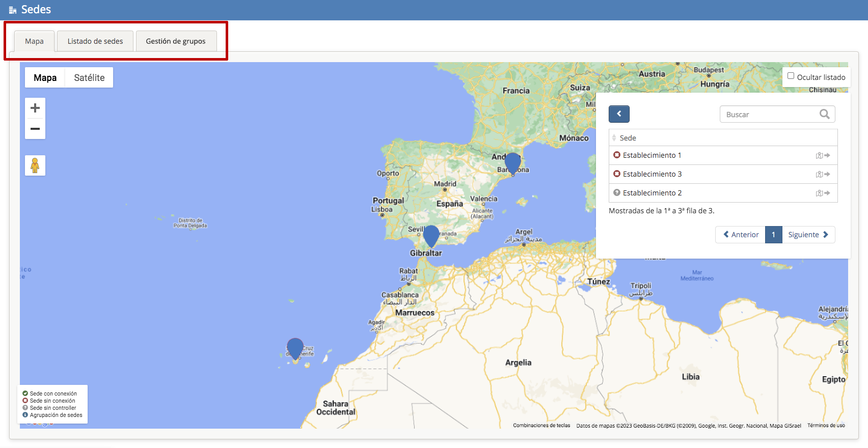Go to Siguiente page
The width and height of the screenshot is (868, 448).
(808, 235)
